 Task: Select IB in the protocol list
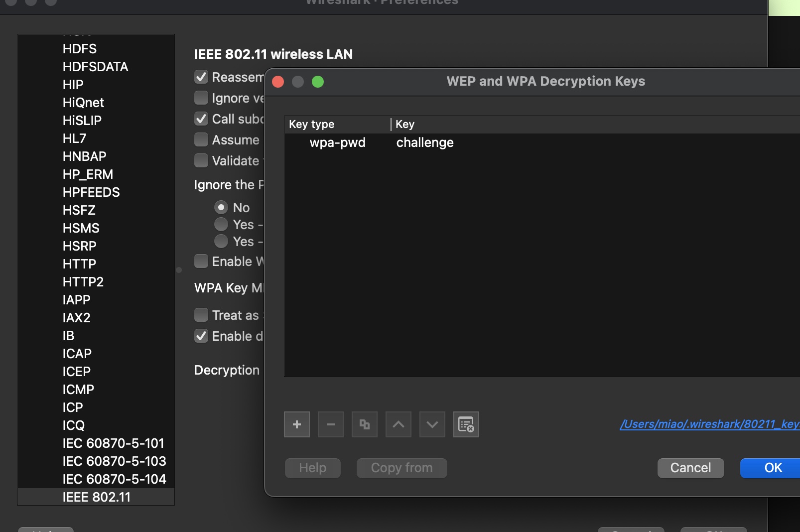(x=68, y=336)
